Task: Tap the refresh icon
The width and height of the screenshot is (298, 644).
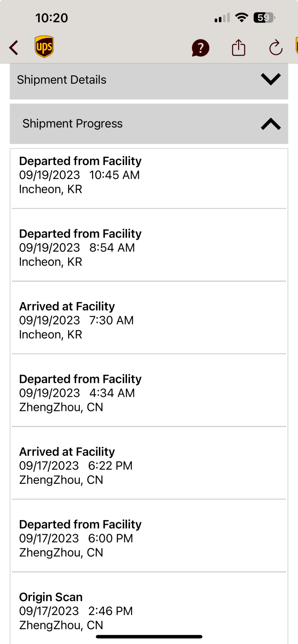Action: coord(276,48)
